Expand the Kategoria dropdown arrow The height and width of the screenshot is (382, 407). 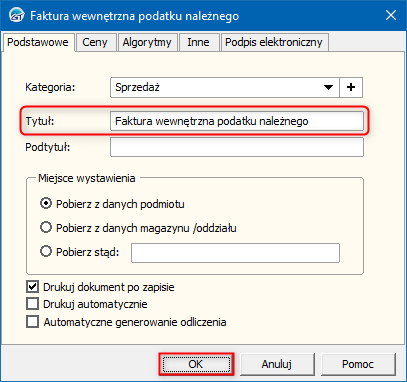tap(328, 87)
